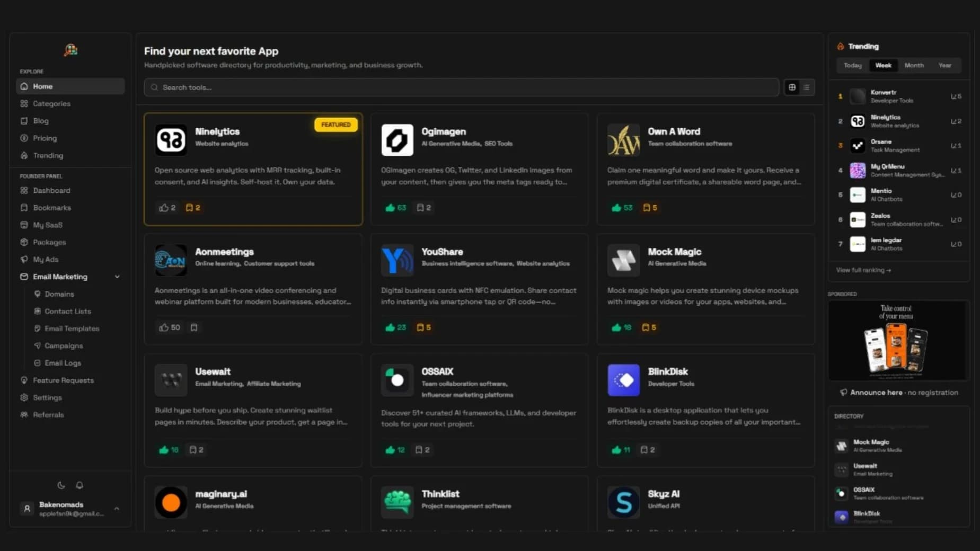The image size is (980, 551).
Task: Open Konvertr in the trending list
Action: tap(899, 96)
